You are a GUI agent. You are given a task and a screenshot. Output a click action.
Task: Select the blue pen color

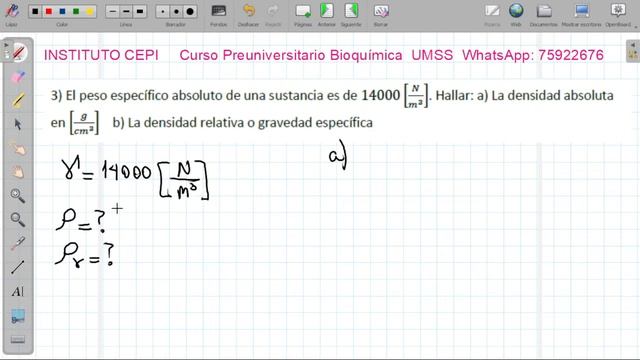[x=62, y=11]
